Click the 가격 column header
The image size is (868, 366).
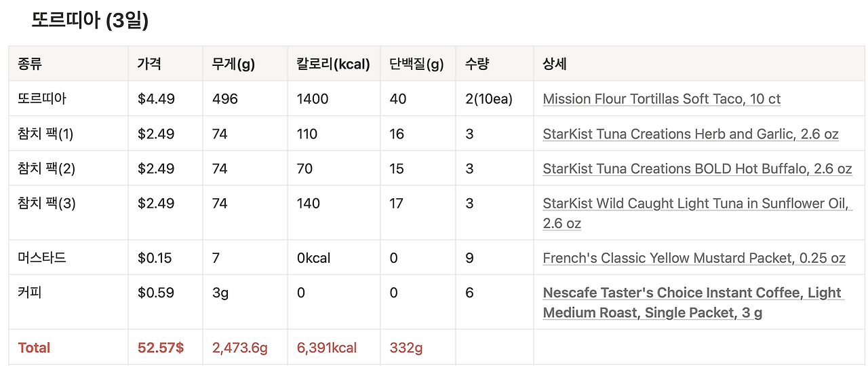149,65
